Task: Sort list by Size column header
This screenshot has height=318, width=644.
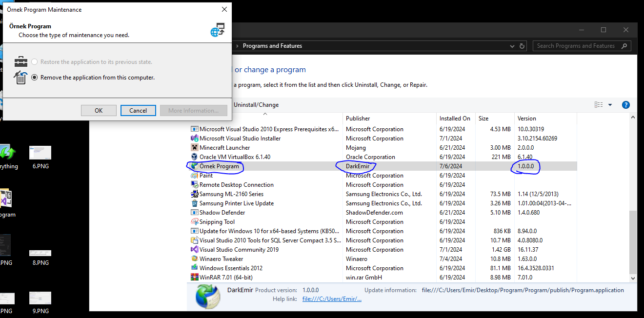Action: click(x=495, y=119)
